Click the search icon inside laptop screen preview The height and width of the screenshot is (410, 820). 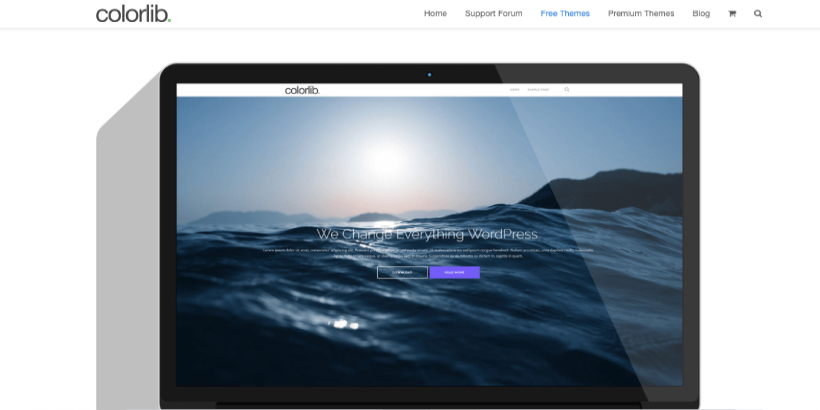567,90
